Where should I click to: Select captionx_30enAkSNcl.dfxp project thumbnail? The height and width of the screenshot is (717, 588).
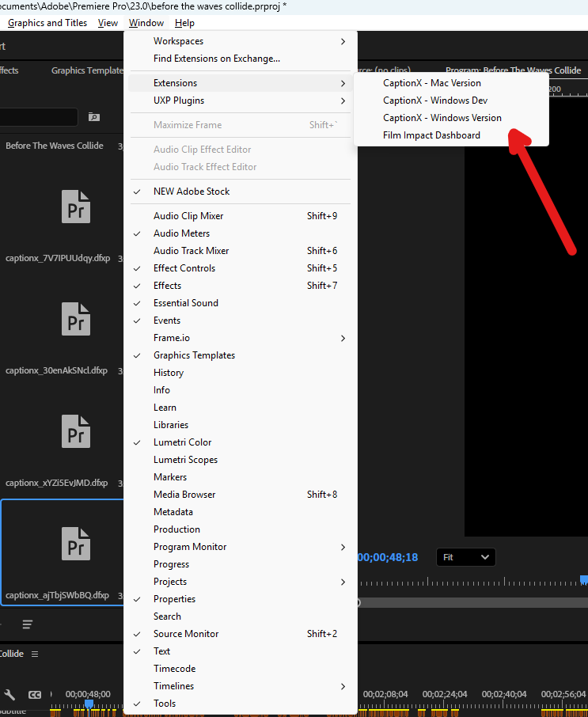click(x=76, y=319)
